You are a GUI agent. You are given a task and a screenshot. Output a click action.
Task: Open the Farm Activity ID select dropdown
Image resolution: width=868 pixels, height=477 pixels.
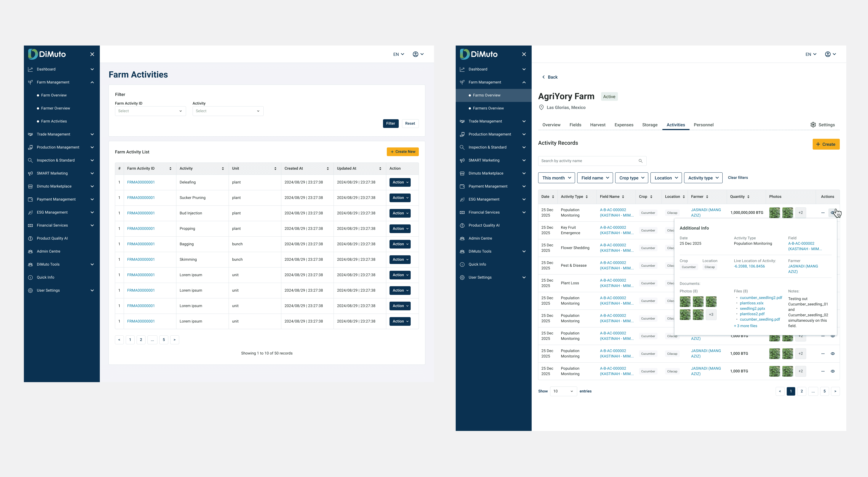click(x=150, y=111)
